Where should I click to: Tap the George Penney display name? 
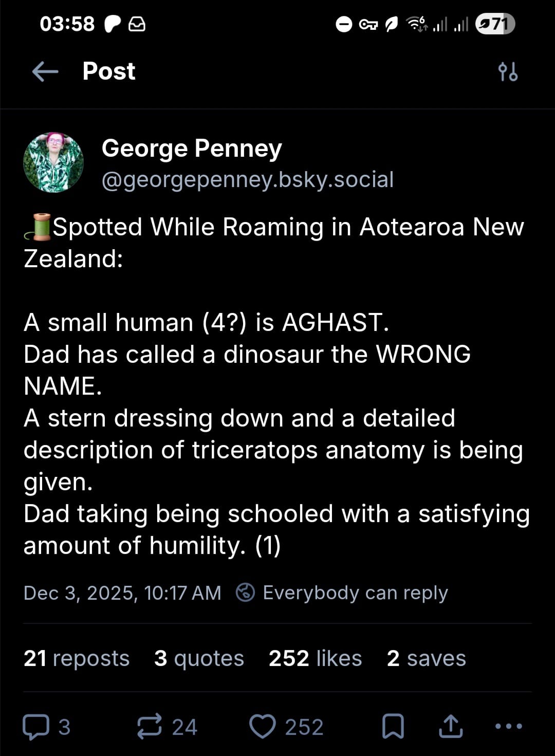click(x=192, y=148)
